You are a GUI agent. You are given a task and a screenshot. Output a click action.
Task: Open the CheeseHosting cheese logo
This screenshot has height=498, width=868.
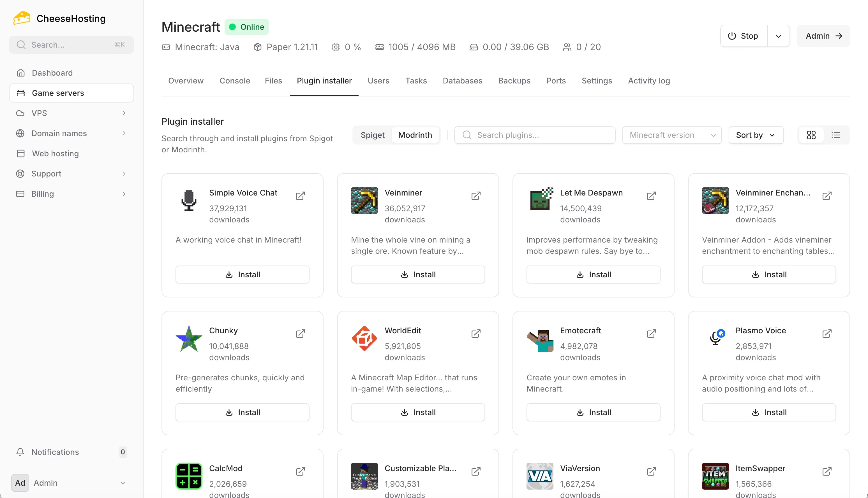pos(21,18)
